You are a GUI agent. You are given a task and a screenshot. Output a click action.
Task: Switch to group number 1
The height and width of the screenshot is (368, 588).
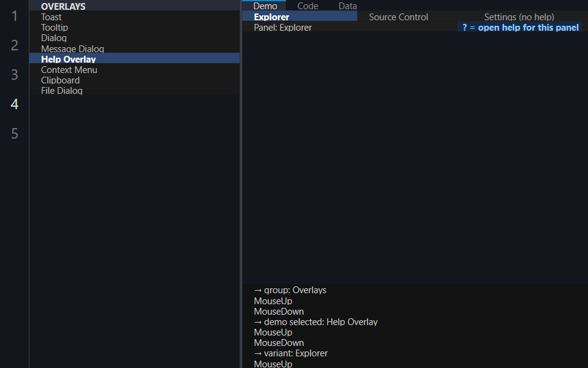click(x=14, y=16)
